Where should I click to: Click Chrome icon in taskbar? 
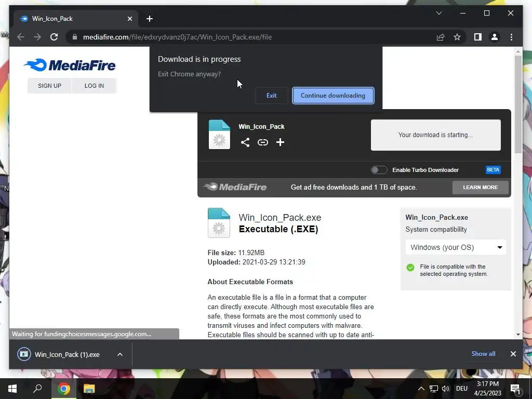tap(64, 389)
